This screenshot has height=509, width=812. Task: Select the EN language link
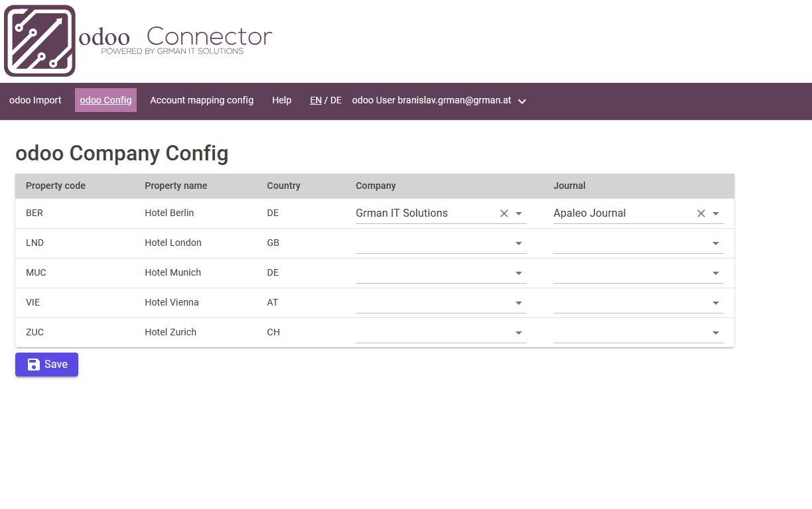coord(315,100)
